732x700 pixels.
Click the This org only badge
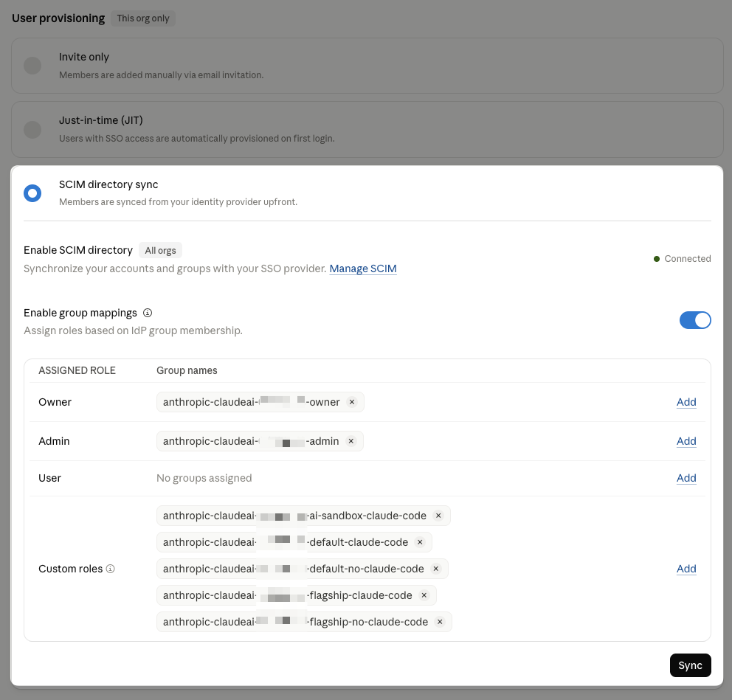(143, 18)
